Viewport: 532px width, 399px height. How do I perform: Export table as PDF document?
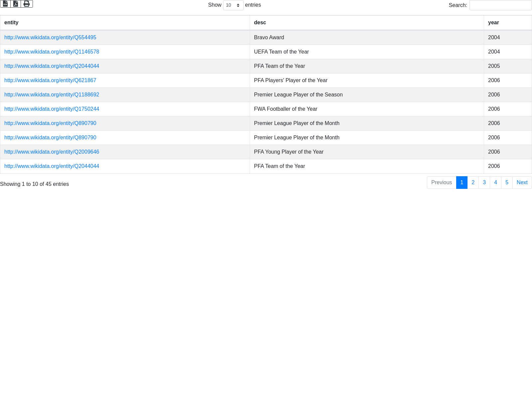(x=16, y=4)
